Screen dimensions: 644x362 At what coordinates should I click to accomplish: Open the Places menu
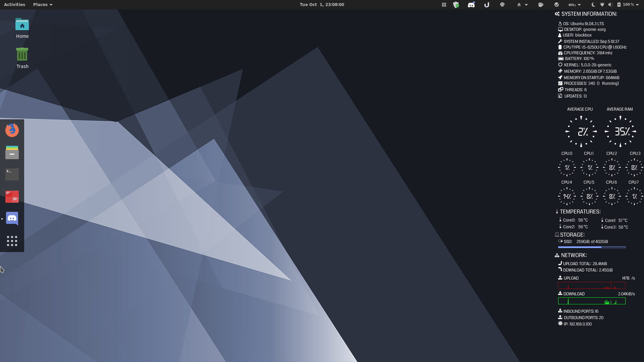43,5
